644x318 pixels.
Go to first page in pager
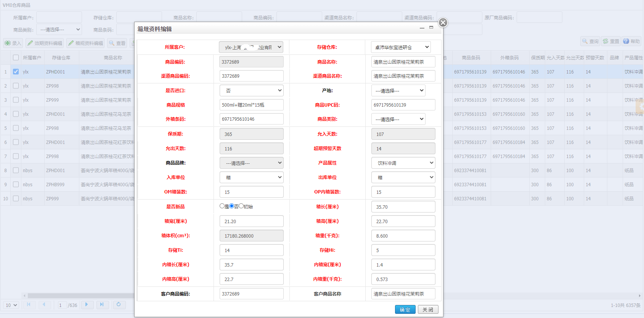pyautogui.click(x=29, y=305)
